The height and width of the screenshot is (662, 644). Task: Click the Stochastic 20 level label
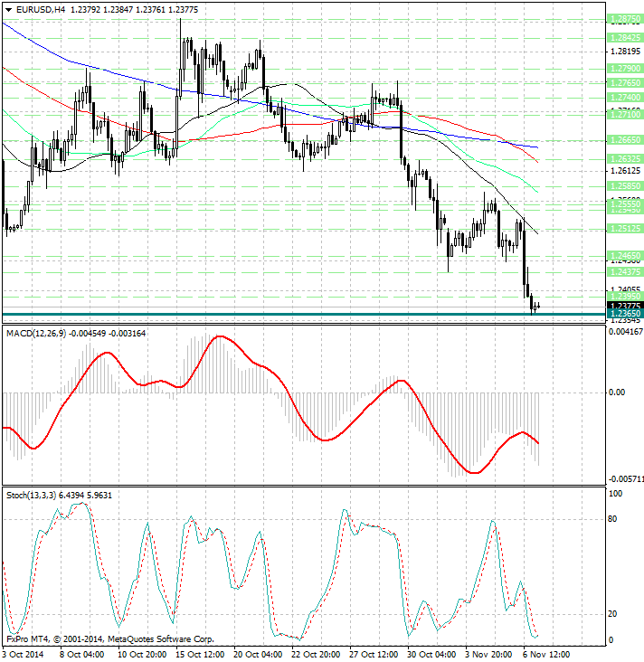tap(612, 614)
